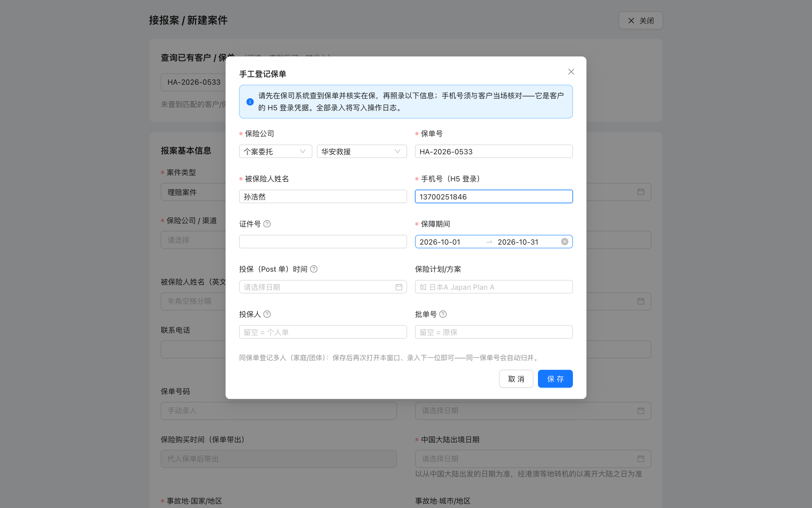Click the 半角空格分隔 English name field
Screen dimensions: 812x508
click(194, 301)
